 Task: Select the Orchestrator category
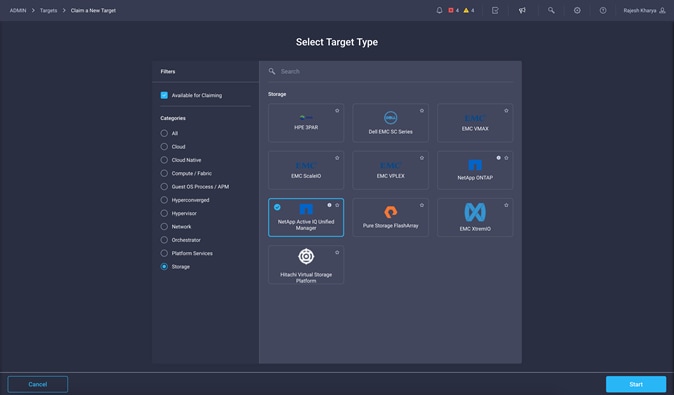pyautogui.click(x=164, y=240)
